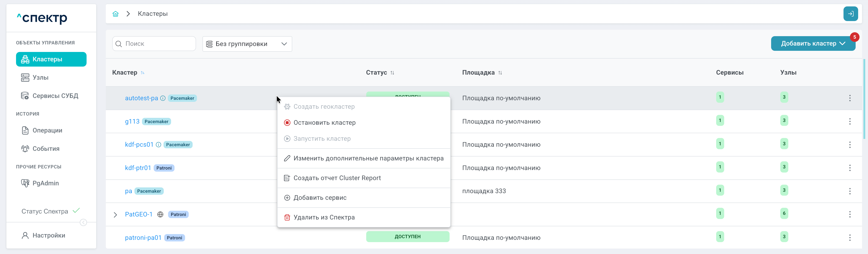Click the Поиск search field
The image size is (868, 254).
(154, 44)
